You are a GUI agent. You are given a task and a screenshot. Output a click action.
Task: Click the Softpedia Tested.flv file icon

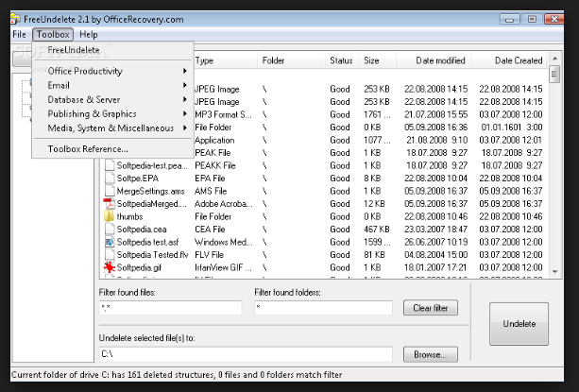click(110, 255)
